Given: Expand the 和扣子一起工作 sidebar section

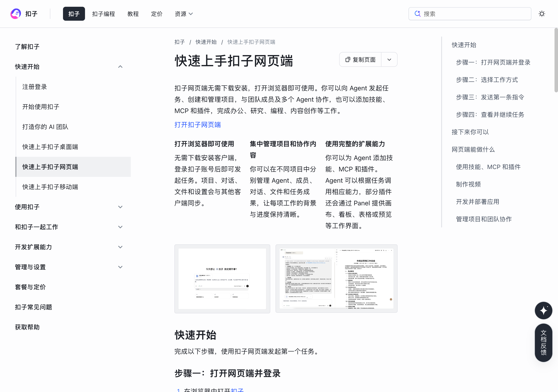Looking at the screenshot, I should click(x=120, y=227).
